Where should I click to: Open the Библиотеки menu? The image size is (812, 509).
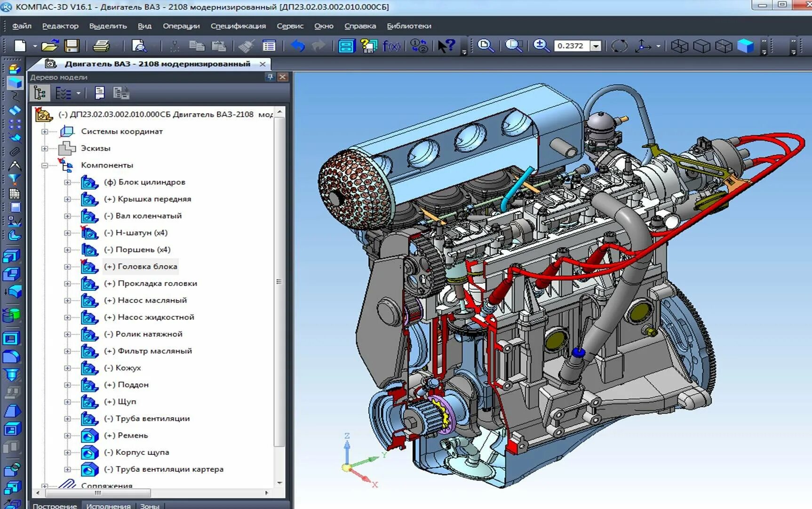409,26
